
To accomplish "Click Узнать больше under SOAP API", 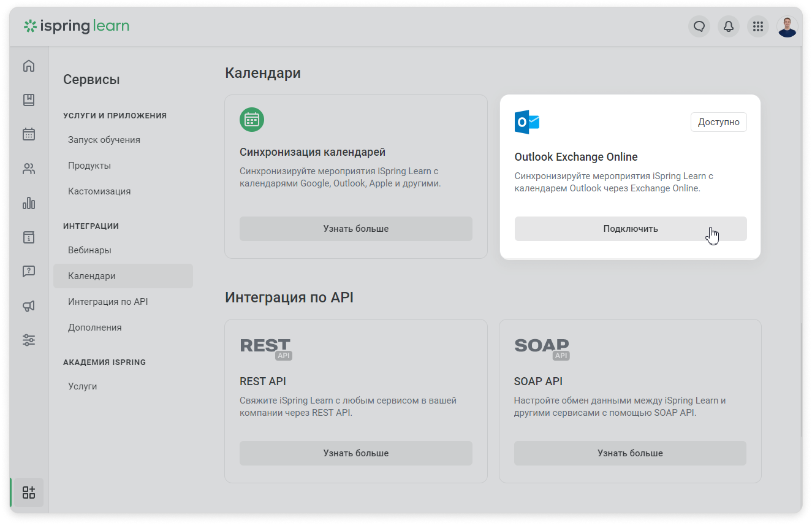I will [630, 453].
